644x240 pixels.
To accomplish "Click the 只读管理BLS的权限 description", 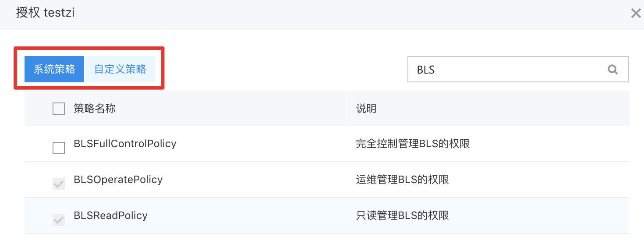I will click(402, 215).
